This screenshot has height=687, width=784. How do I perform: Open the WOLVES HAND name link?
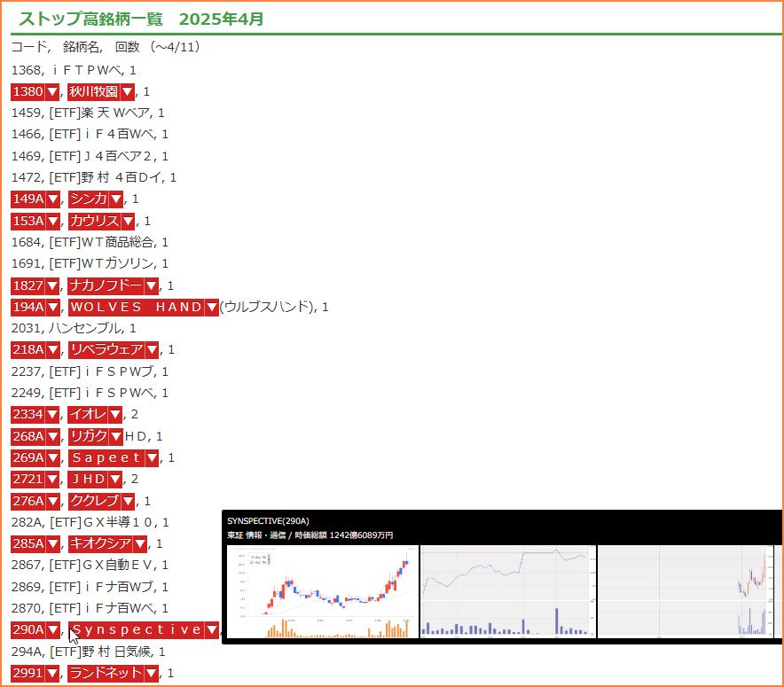click(137, 308)
